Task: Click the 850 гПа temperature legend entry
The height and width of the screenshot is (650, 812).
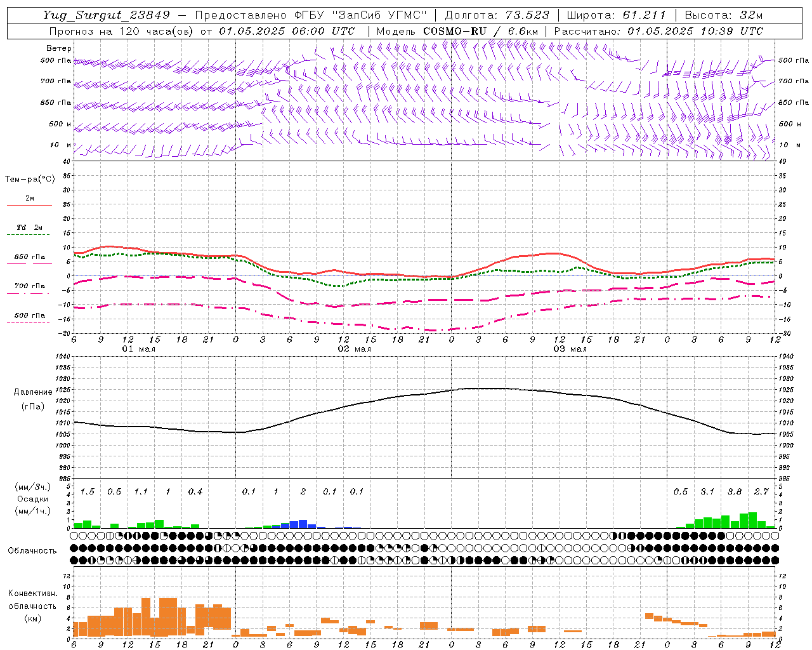Action: pos(29,257)
